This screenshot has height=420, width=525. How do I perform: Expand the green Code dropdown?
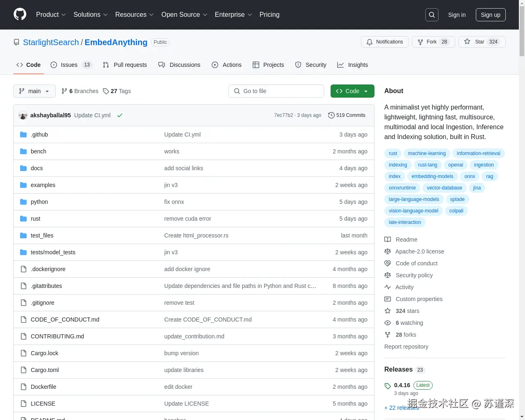[352, 91]
